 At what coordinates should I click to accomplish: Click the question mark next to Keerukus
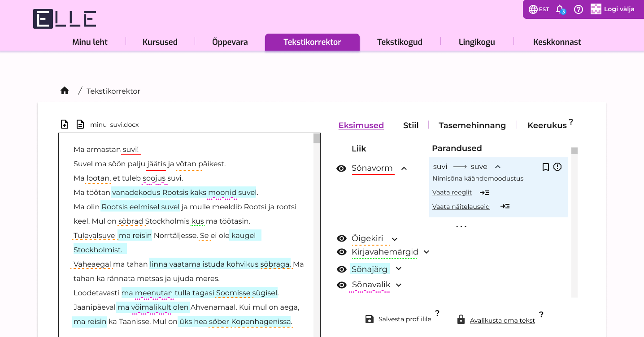pyautogui.click(x=571, y=121)
